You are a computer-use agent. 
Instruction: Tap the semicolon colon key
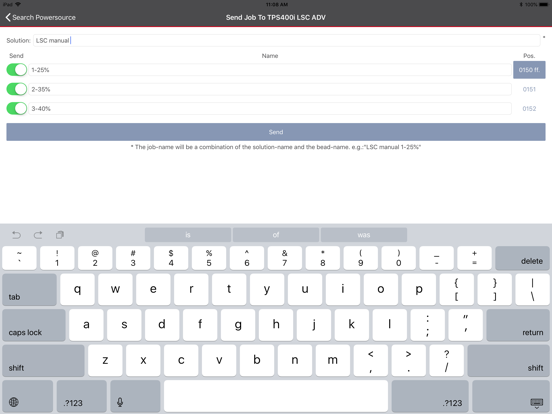(428, 325)
